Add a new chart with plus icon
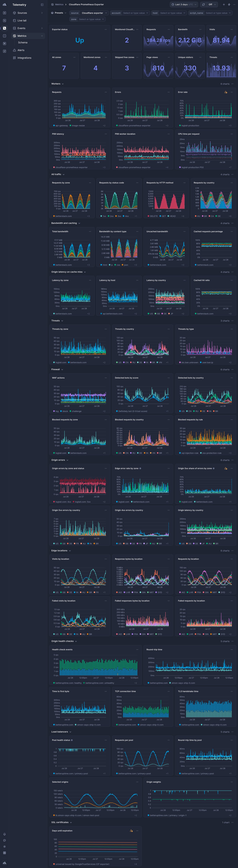Image resolution: width=238 pixels, height=868 pixels. [224, 5]
